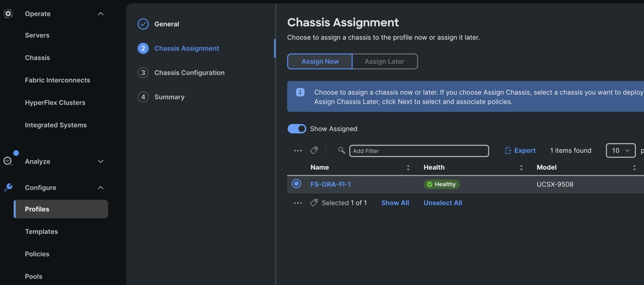The height and width of the screenshot is (285, 644).
Task: Click the search magnifier icon beside filter
Action: click(x=341, y=150)
